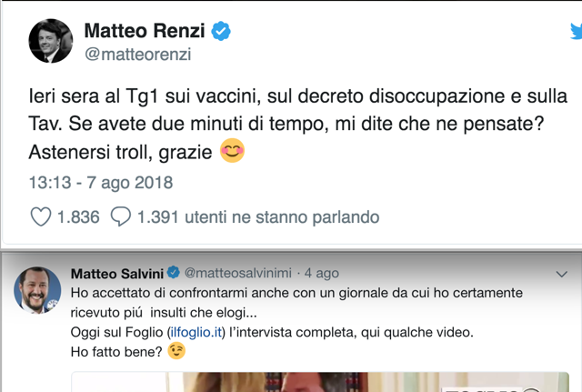
Task: Open the @matteorenzi handle link
Action: (x=138, y=55)
